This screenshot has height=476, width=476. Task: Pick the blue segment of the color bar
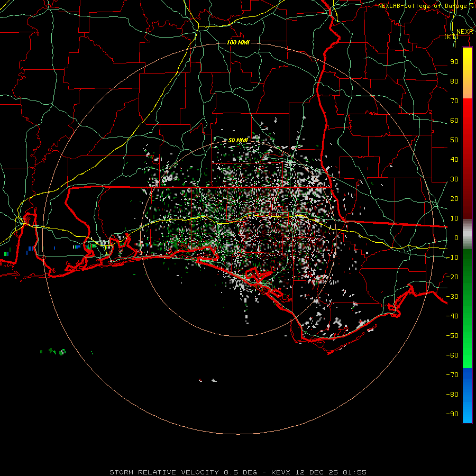click(x=467, y=396)
